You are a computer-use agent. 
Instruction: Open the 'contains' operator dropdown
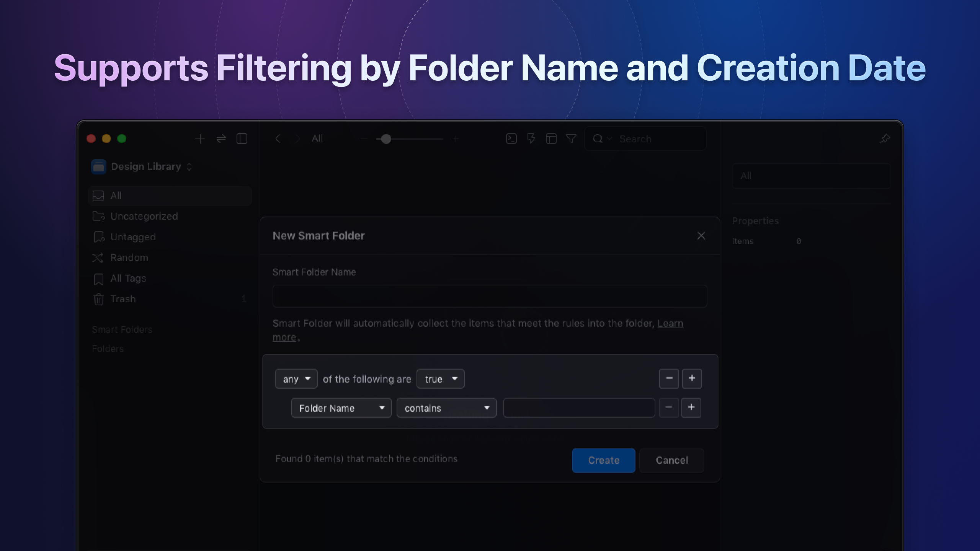[446, 408]
